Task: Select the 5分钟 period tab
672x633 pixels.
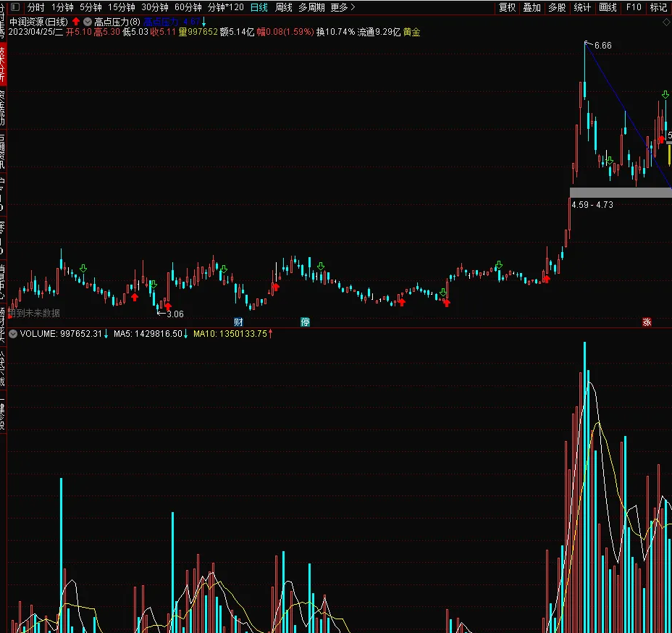Action: [x=91, y=7]
